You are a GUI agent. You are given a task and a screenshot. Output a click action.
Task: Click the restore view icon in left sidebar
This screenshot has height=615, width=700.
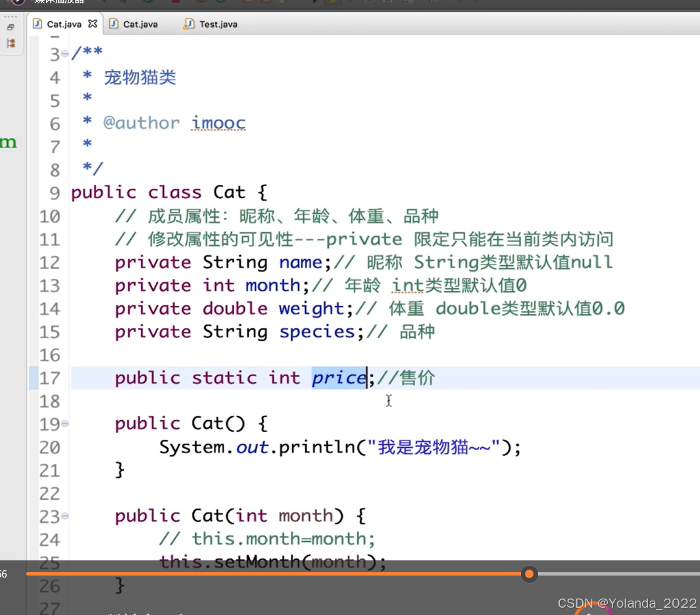(x=11, y=27)
